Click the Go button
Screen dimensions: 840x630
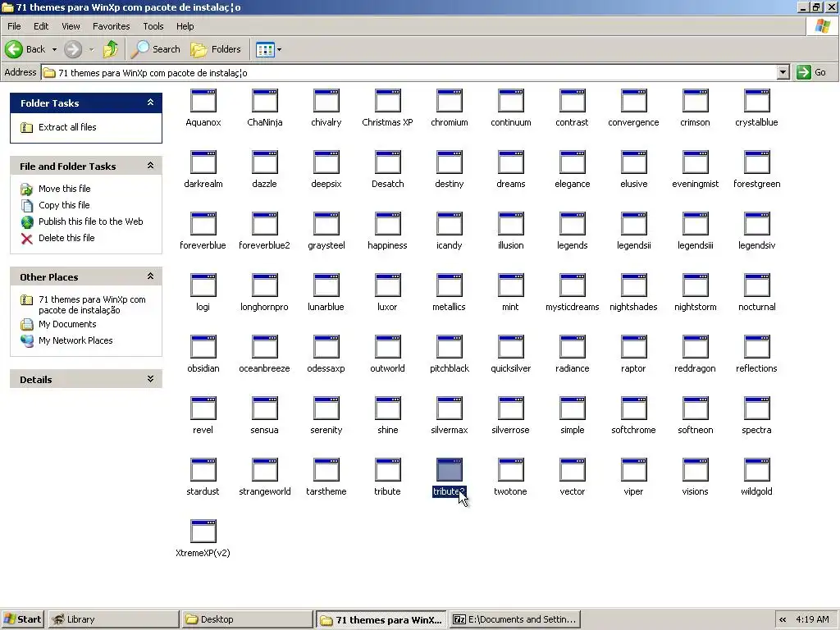tap(812, 72)
